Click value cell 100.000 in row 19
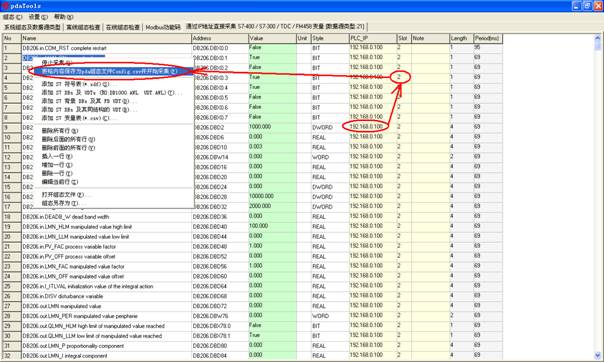This screenshot has height=362, width=604. (272, 227)
